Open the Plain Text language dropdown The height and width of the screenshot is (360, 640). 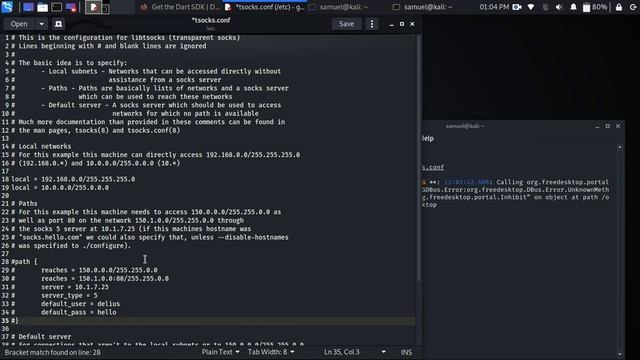(220, 352)
